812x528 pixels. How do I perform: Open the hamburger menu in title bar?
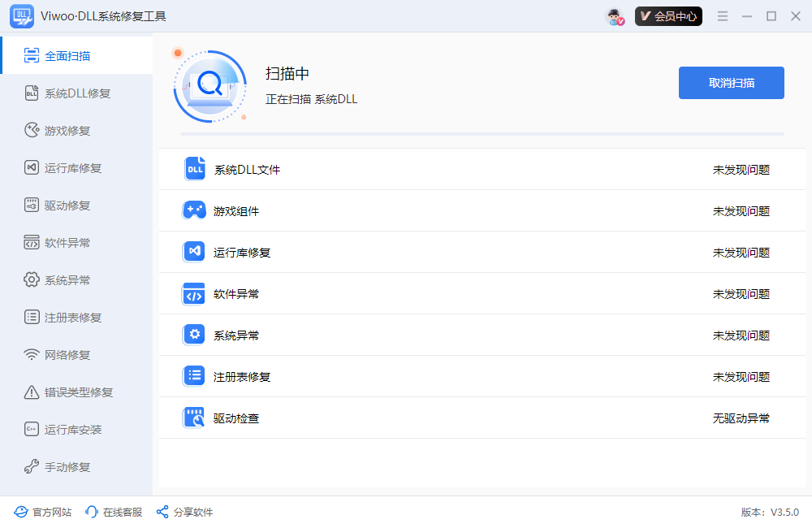tap(722, 15)
